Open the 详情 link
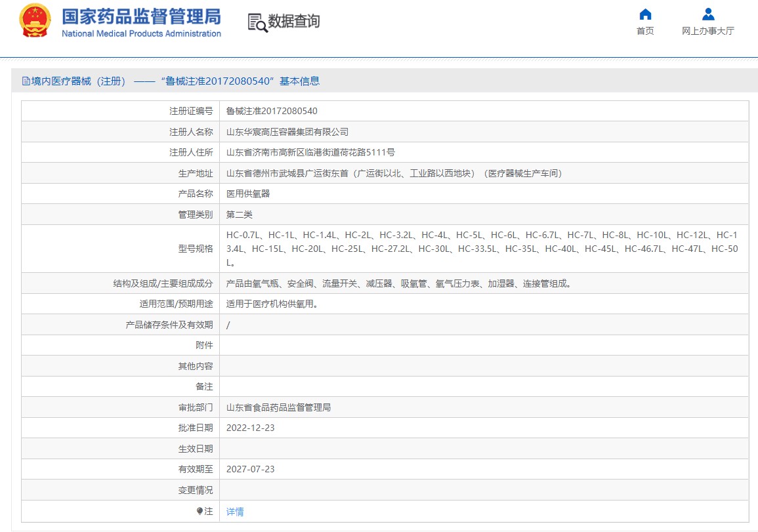 (x=235, y=511)
